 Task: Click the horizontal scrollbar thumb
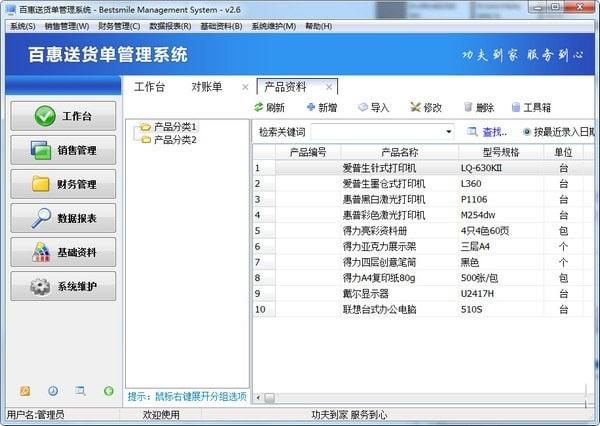point(269,398)
